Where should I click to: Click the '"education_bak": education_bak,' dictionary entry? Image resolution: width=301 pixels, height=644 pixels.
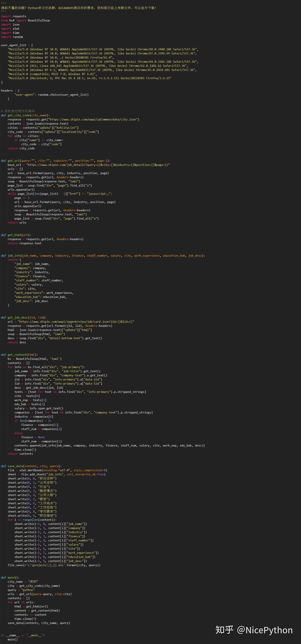tap(41, 297)
